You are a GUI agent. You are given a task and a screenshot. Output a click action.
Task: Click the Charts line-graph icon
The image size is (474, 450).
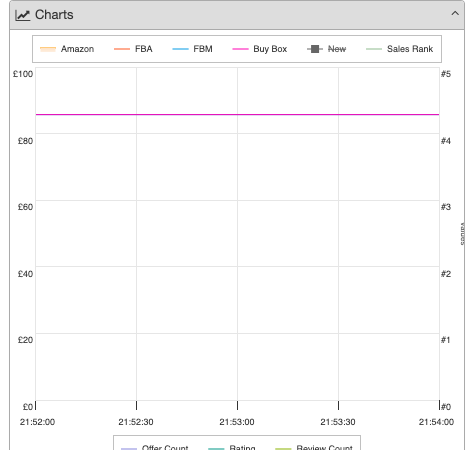click(23, 15)
